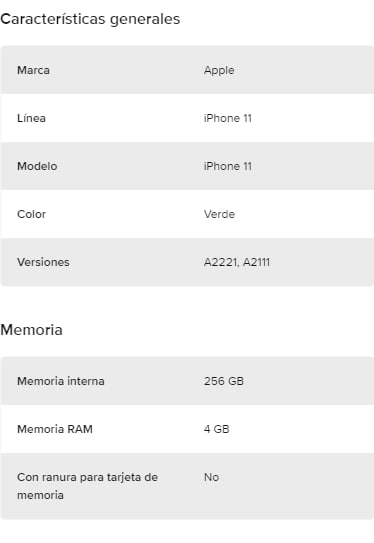Select Con ranura para tarjeta de memoria

point(87,486)
